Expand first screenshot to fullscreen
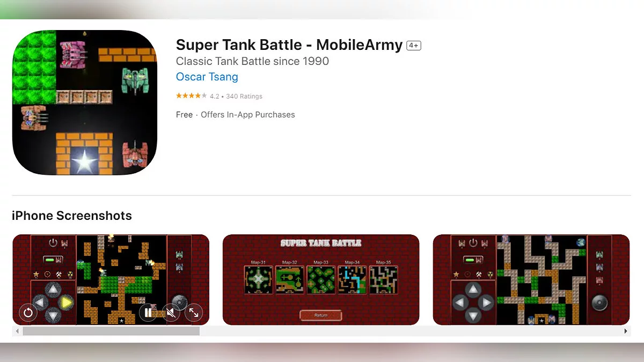Screen dimensions: 644x362 pyautogui.click(x=194, y=312)
